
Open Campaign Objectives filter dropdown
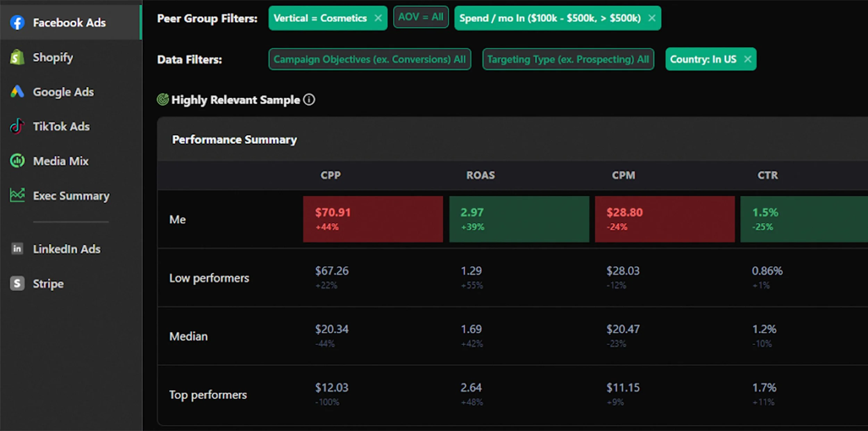pos(369,59)
